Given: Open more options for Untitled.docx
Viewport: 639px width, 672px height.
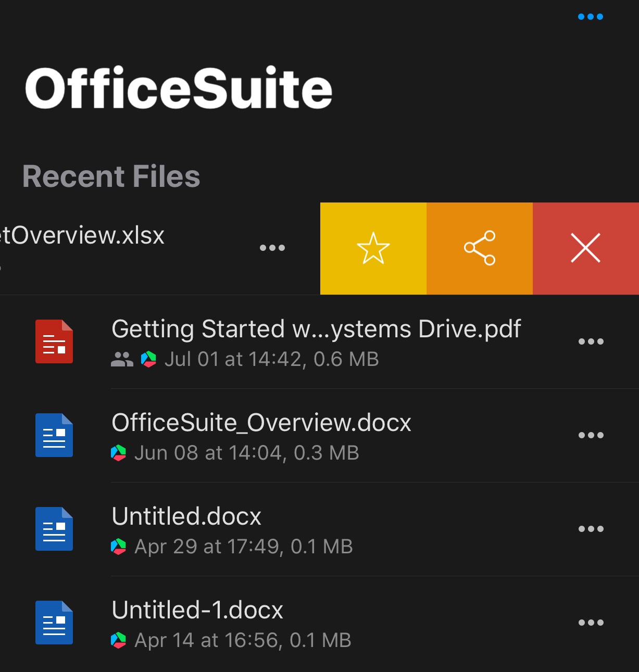Looking at the screenshot, I should pyautogui.click(x=591, y=529).
